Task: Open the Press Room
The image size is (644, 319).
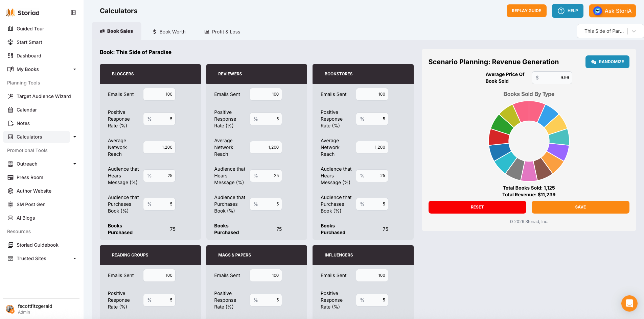Action: click(x=30, y=177)
